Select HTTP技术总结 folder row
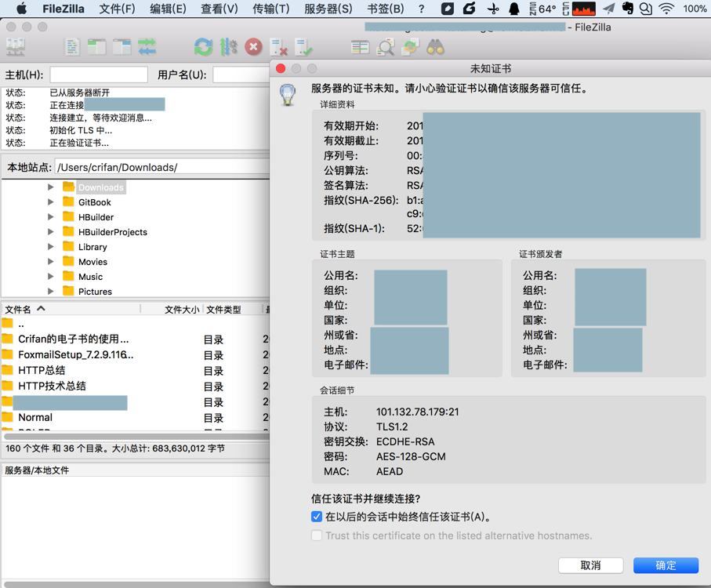Viewport: 711px width, 588px height. point(135,386)
